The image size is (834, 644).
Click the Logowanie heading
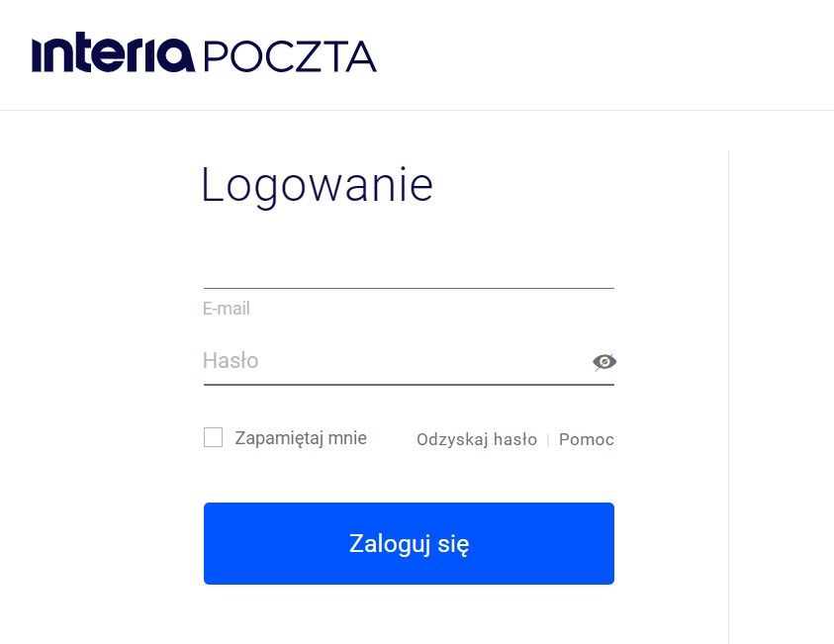317,184
